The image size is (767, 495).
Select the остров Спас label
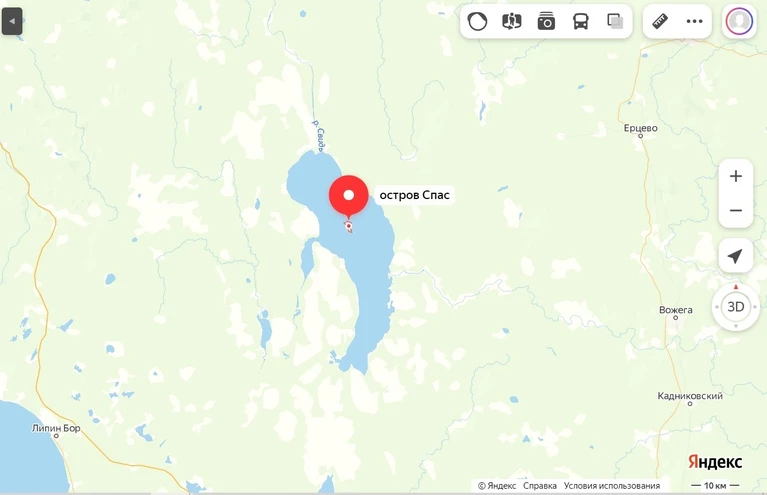click(x=414, y=195)
